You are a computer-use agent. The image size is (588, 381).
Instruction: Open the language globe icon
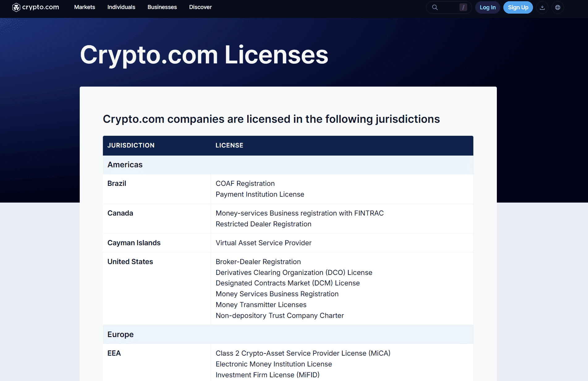557,7
